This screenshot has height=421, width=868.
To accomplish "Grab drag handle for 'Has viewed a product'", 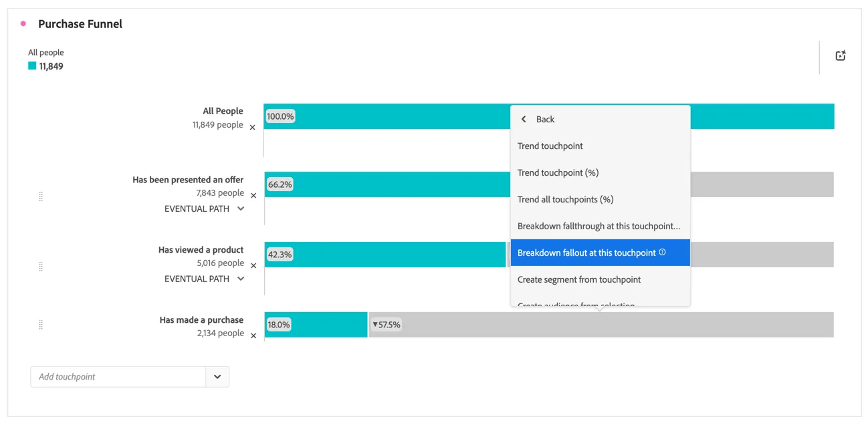I will pyautogui.click(x=41, y=267).
